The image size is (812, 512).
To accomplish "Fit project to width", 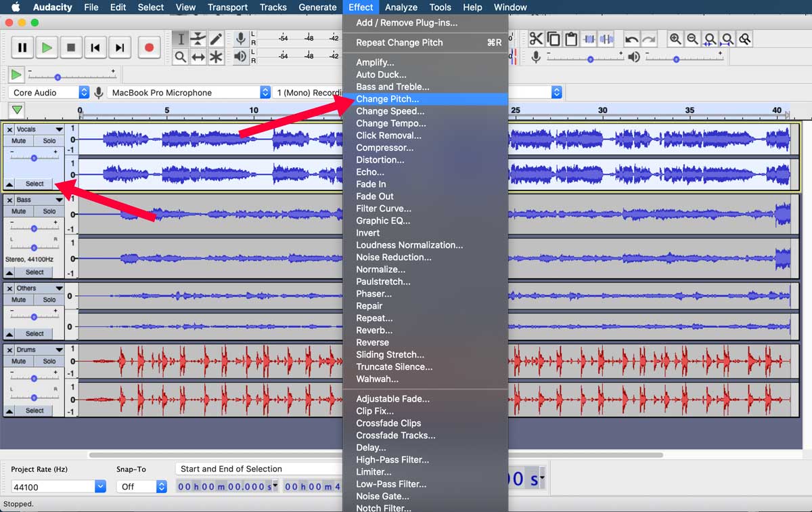I will pos(727,39).
